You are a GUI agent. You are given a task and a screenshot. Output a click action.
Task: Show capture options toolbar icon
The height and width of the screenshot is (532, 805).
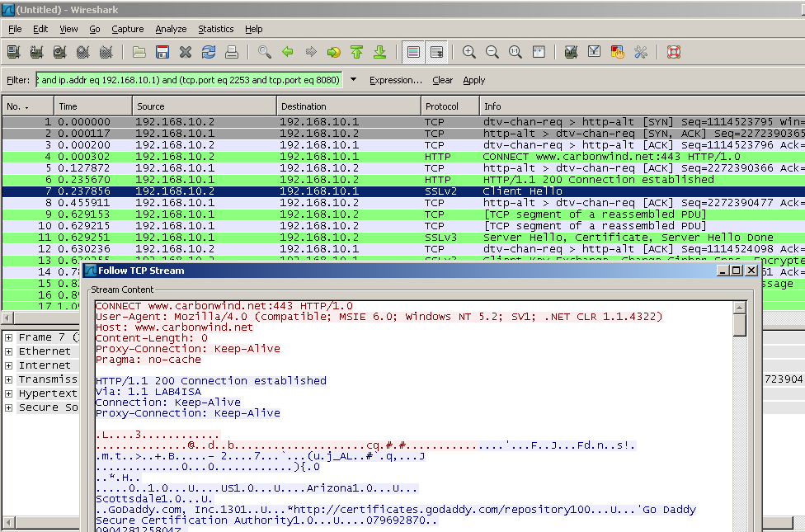36,52
